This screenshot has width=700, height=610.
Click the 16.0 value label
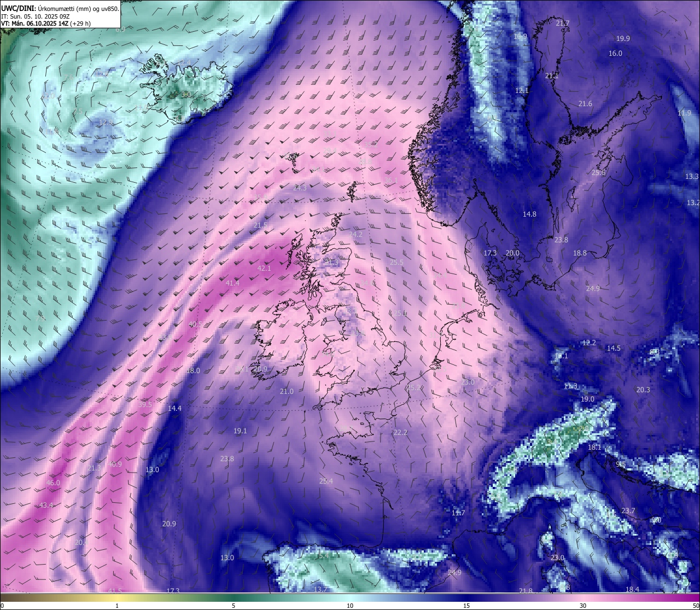tap(615, 53)
